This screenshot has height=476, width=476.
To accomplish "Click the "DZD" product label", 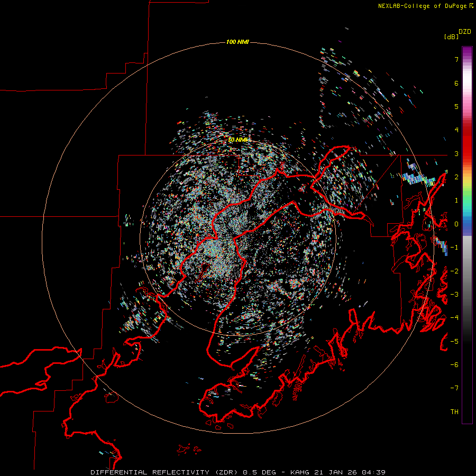I will tap(465, 32).
